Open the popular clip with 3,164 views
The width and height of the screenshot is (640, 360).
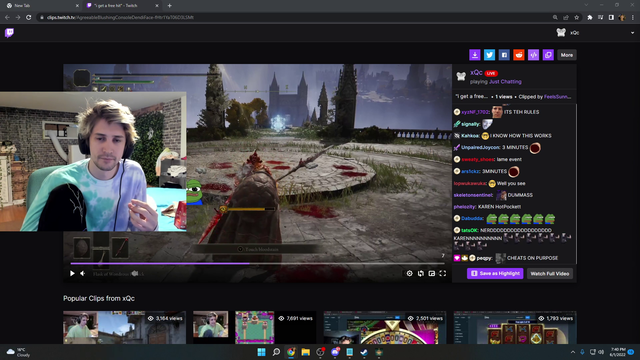pyautogui.click(x=124, y=327)
